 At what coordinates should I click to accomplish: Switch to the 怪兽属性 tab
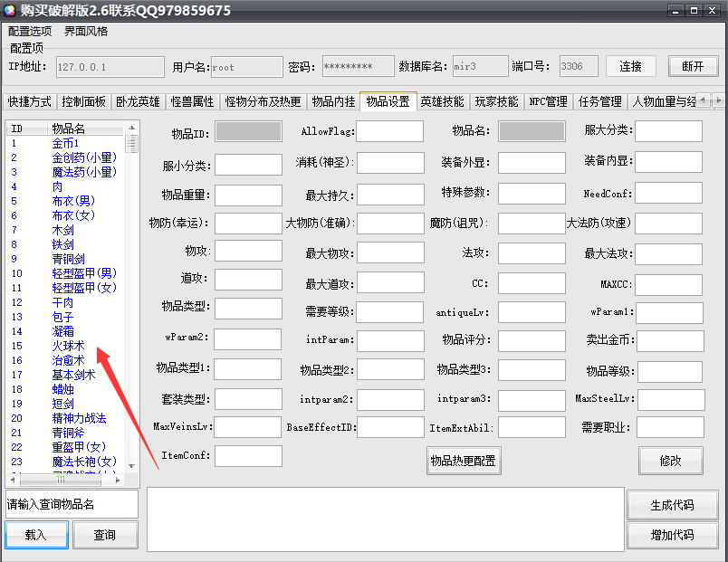(192, 101)
